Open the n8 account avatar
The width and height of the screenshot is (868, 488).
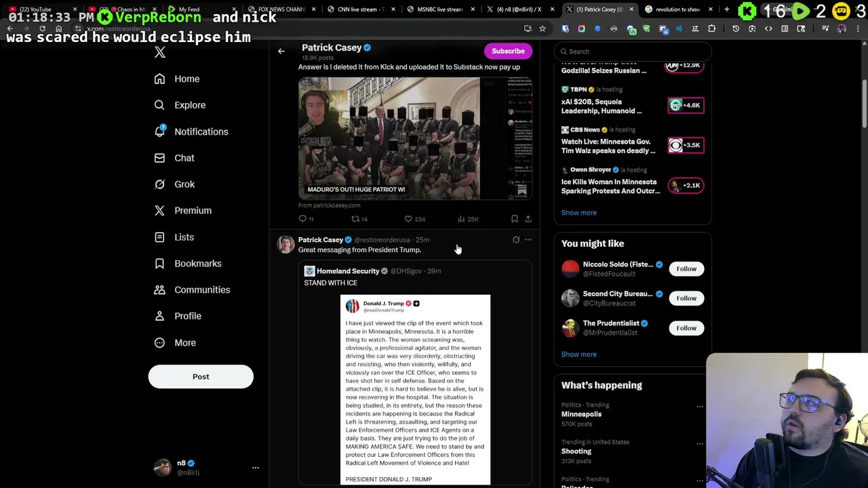(x=163, y=468)
